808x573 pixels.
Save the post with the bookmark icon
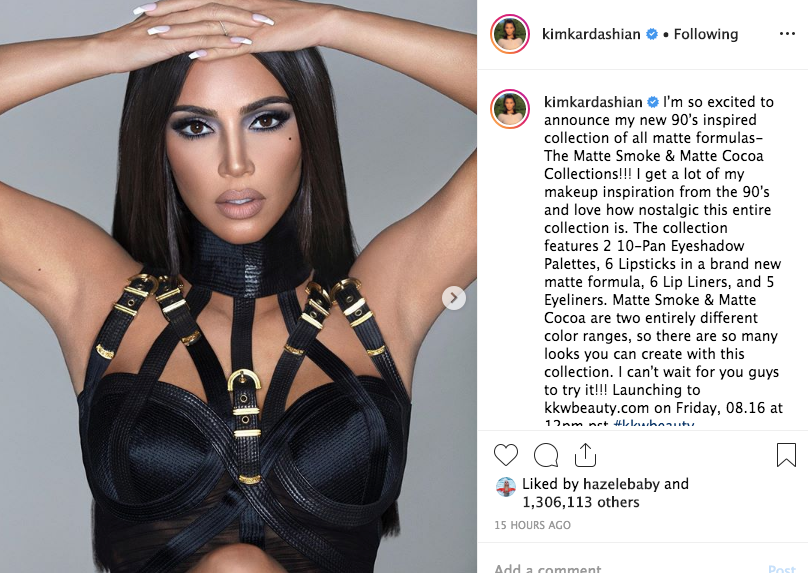point(786,455)
